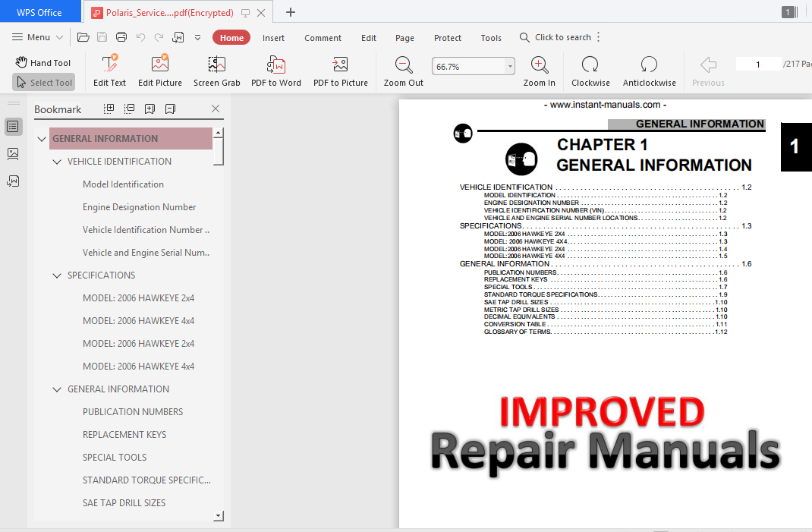Collapse the nested GENERAL INFORMATION bookmark chevron
Screen dimensions: 812x532
[57, 389]
